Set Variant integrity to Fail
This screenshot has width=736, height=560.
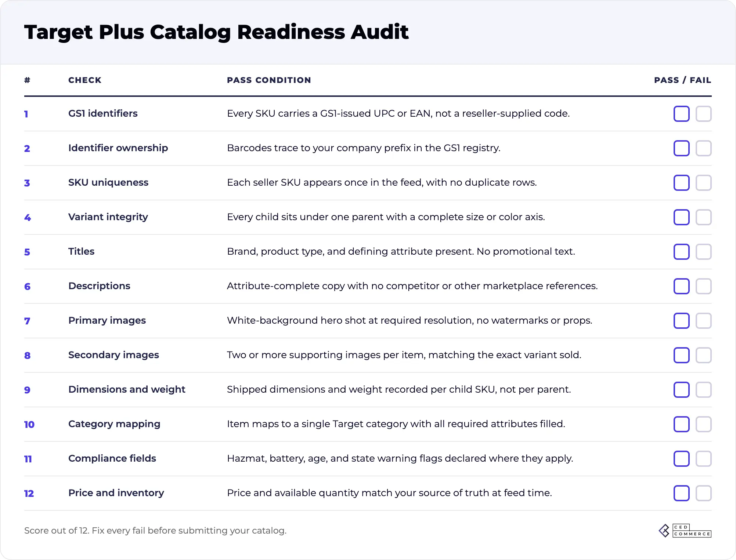[x=704, y=217]
